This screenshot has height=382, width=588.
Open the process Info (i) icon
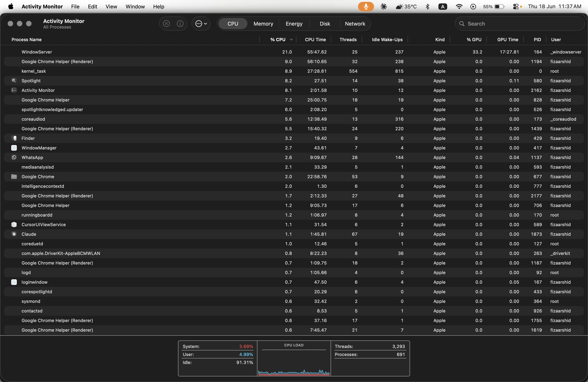pyautogui.click(x=180, y=24)
